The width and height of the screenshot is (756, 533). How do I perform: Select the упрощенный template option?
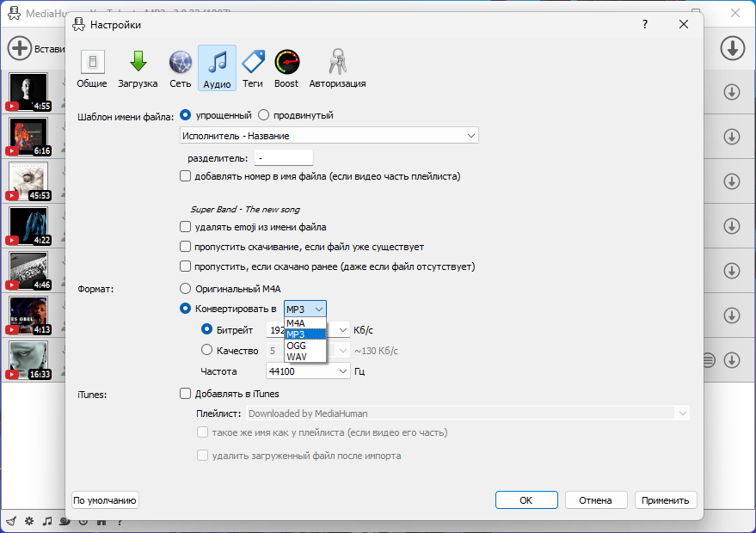[x=185, y=115]
